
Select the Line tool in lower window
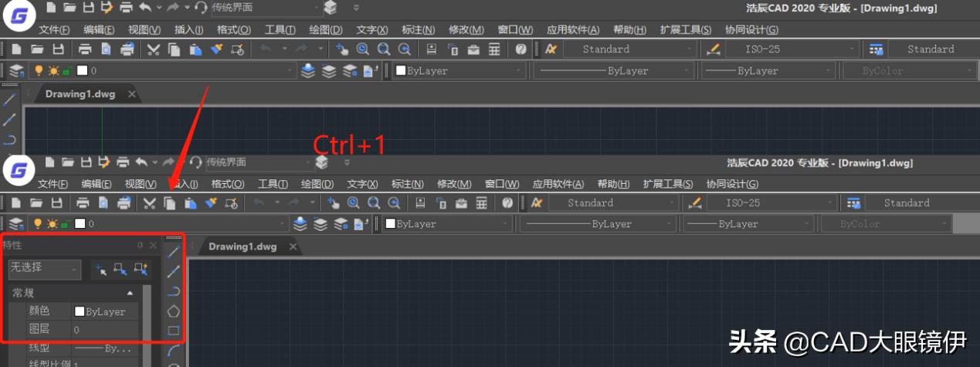click(174, 251)
